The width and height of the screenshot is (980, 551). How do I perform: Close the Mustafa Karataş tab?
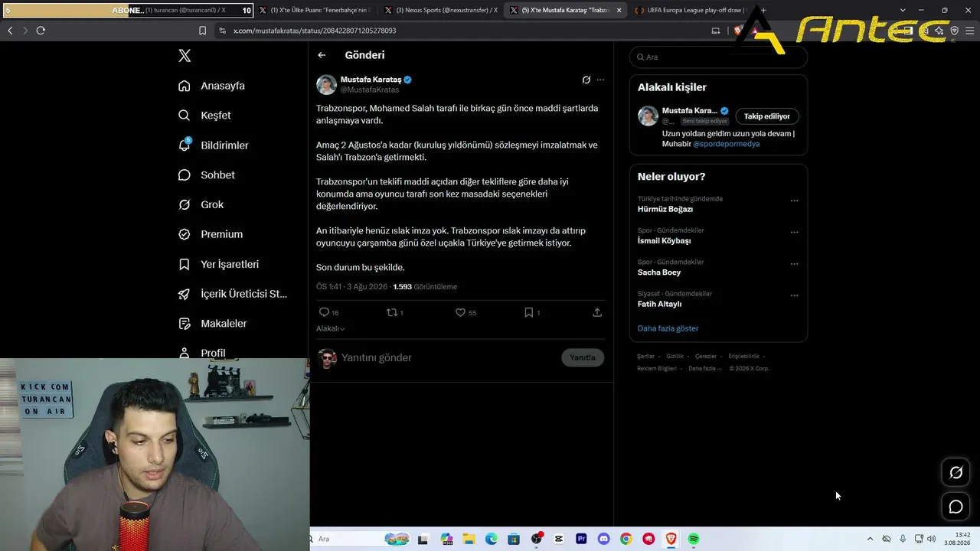point(619,10)
